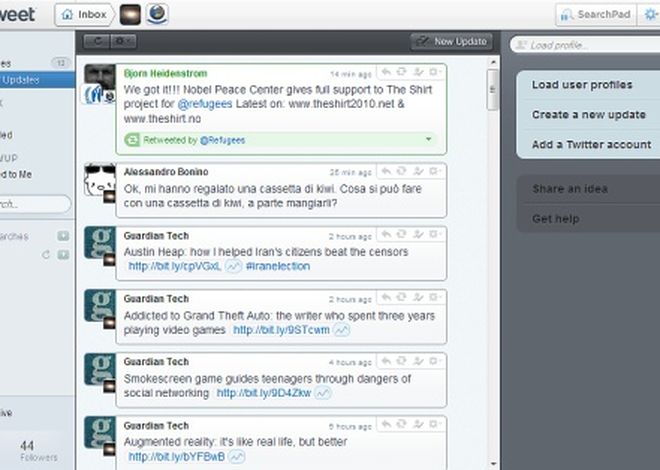Open options gear on Augmented reality tweet
Viewport: 660px width, 470px height.
click(x=434, y=424)
